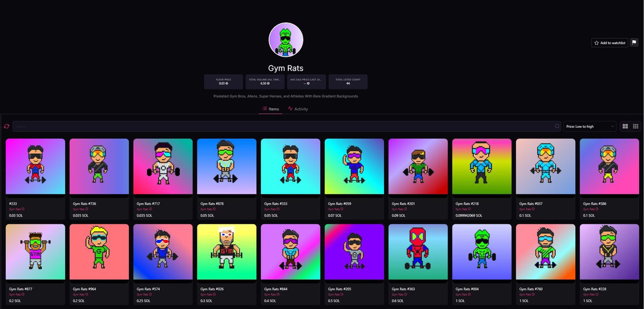Click the star icon in Add to watchlist

[596, 43]
